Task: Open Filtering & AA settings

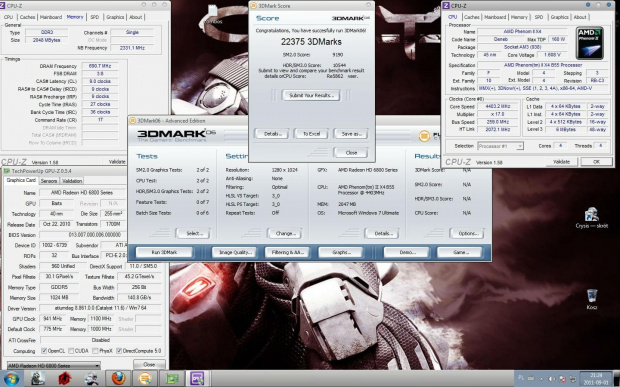Action: 287,252
